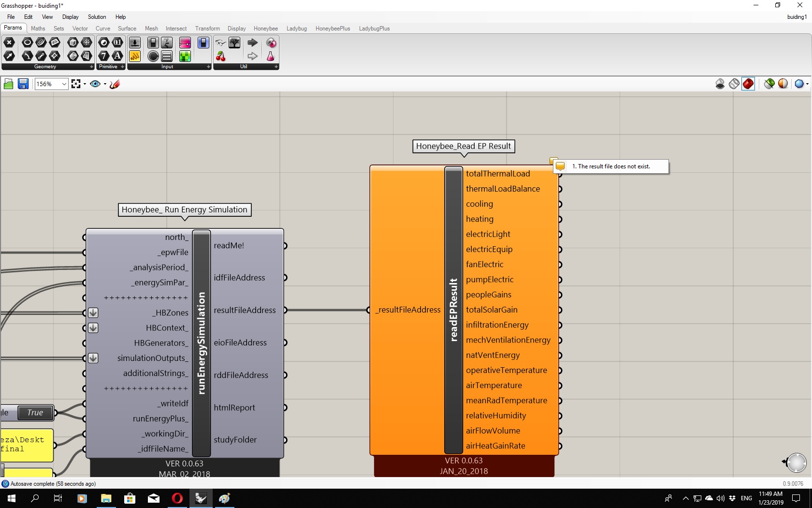This screenshot has width=812, height=508.
Task: Select the Point parameter icon
Action: pyautogui.click(x=9, y=43)
